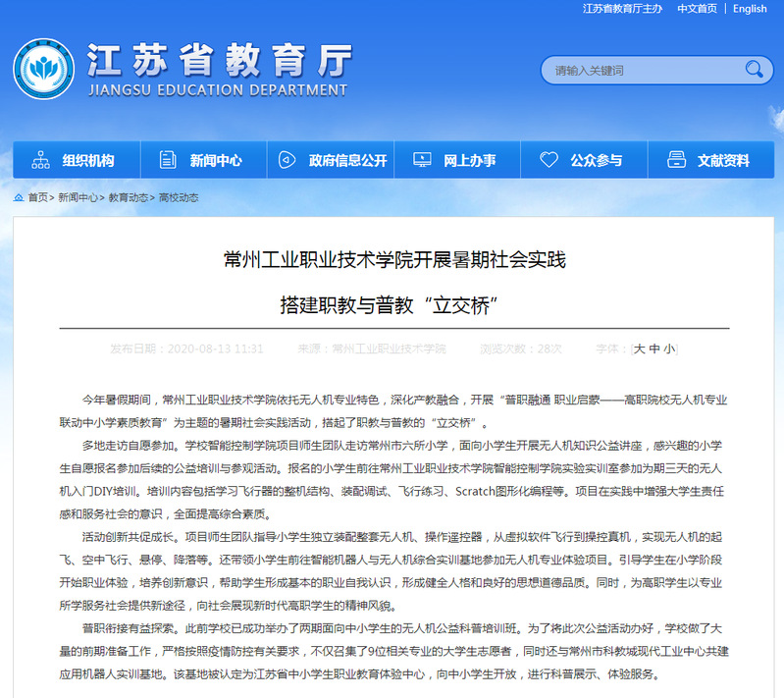Click the magnifier search icon
The image size is (784, 698).
coord(754,69)
